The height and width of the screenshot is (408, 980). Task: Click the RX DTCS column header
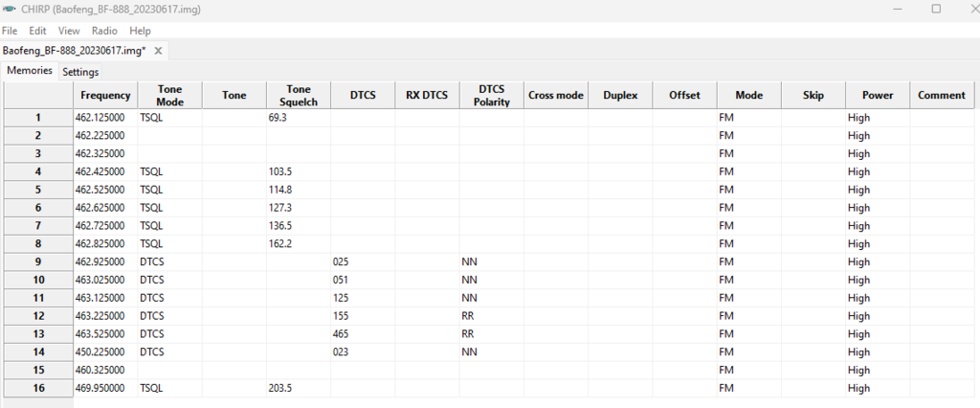coord(428,95)
